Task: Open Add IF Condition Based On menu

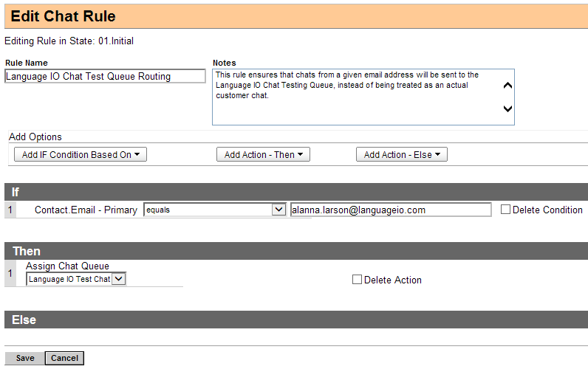Action: click(81, 155)
